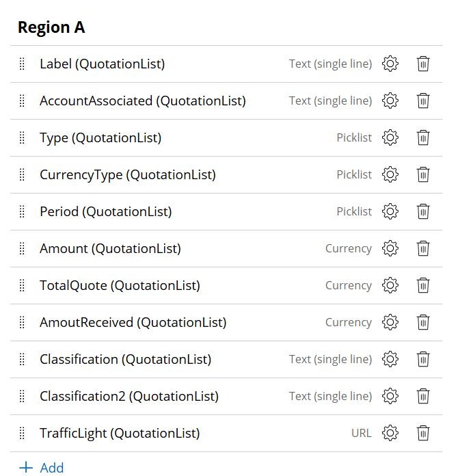Delete the TrafficLight field

[423, 433]
